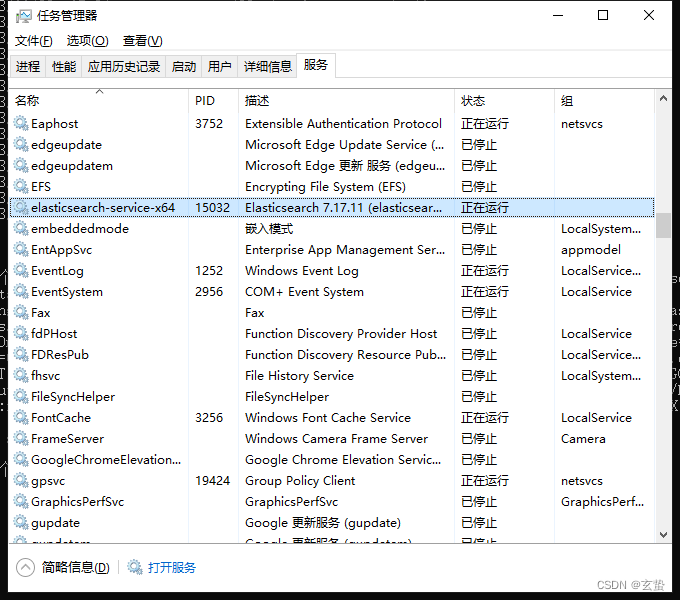Click the appmodel group cell

[591, 250]
